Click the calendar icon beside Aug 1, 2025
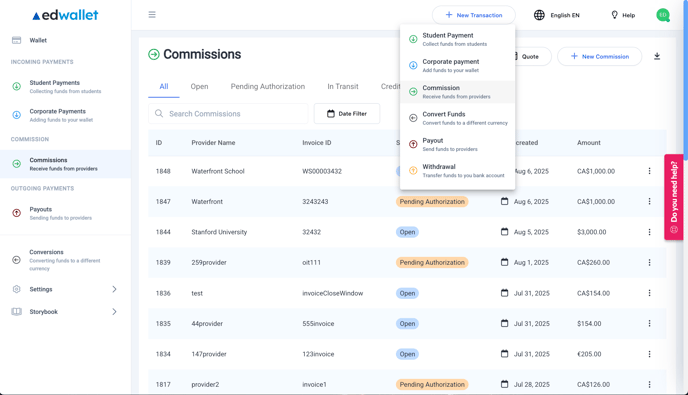This screenshot has height=395, width=688. point(505,262)
